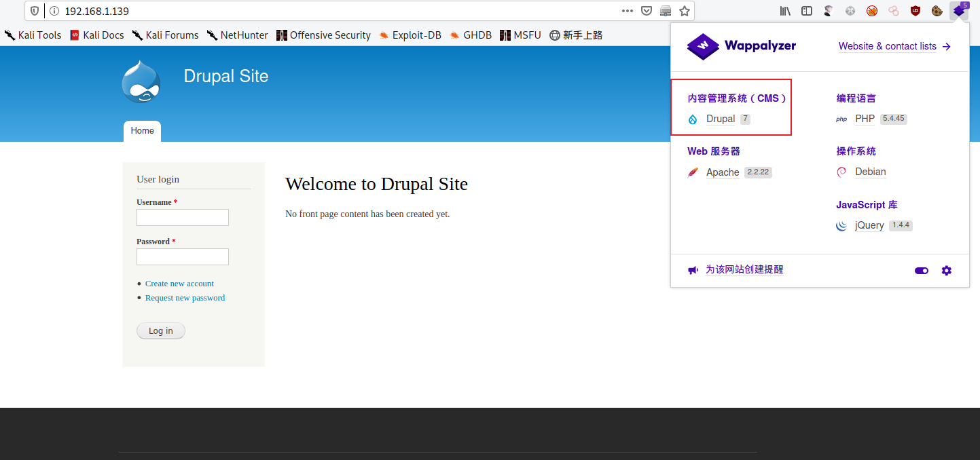
Task: Click 为该网站创建提醒 link
Action: (744, 269)
